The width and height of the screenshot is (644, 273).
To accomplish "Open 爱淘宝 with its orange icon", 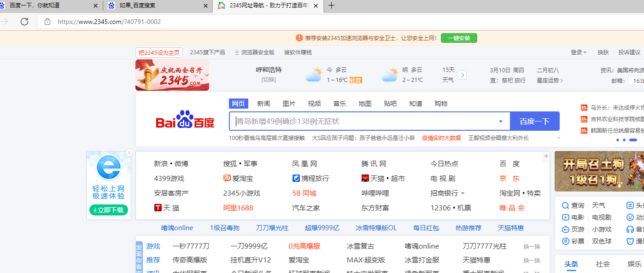I will pos(238,178).
